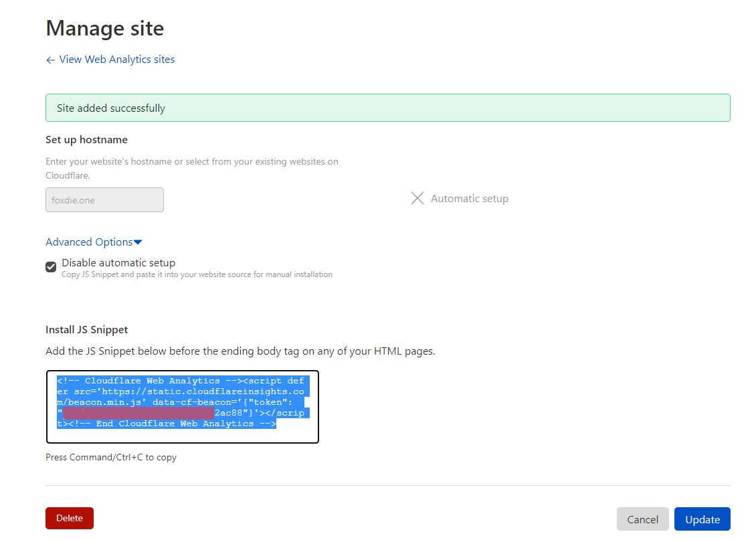Click the 'Copy JS Snippet and paste' helper text
The width and height of the screenshot is (756, 540).
(x=197, y=274)
